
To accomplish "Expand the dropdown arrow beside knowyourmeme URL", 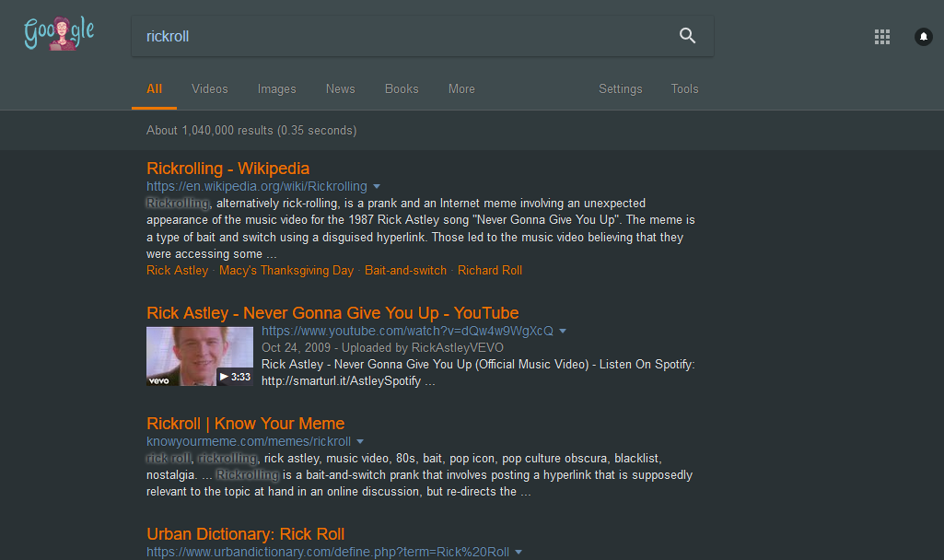I will [x=360, y=442].
